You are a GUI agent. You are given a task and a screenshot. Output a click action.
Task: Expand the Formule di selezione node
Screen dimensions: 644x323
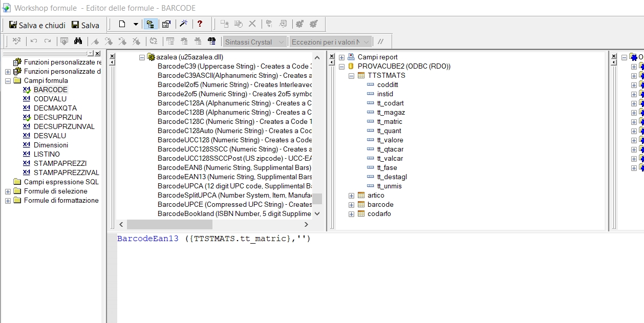[x=8, y=191]
